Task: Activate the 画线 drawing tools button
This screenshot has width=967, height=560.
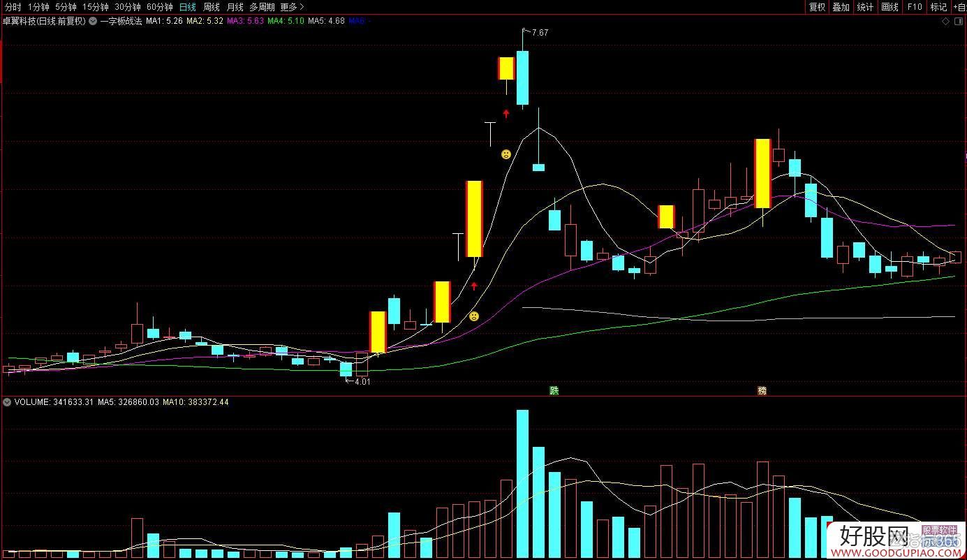Action: click(890, 7)
